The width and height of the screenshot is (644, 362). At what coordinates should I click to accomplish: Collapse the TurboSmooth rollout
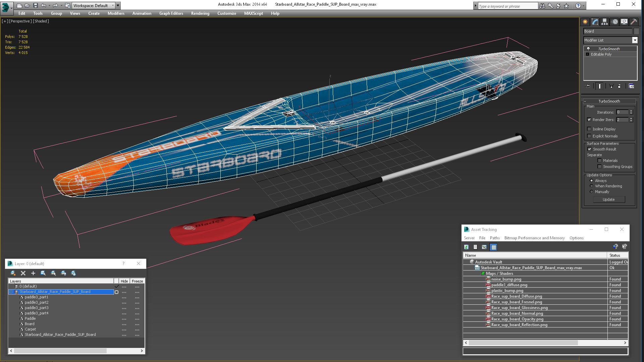[585, 101]
